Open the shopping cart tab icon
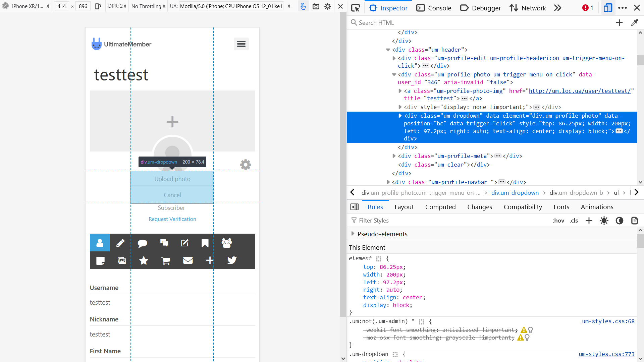The width and height of the screenshot is (644, 362). tap(166, 260)
